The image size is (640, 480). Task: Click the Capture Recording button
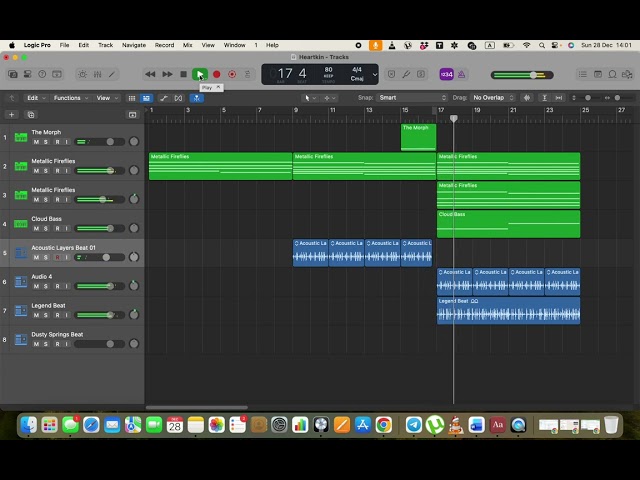point(232,74)
